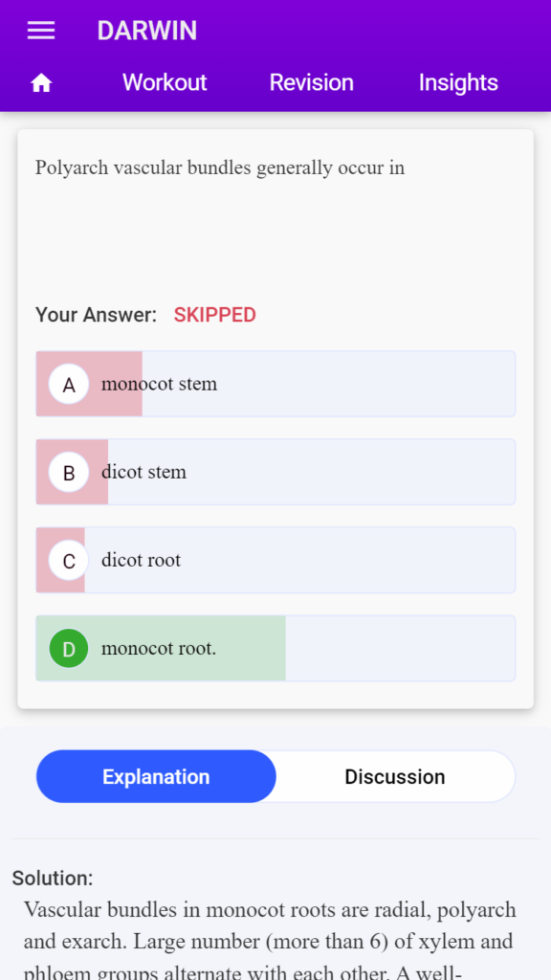Viewport: 551px width, 980px height.
Task: Open the Workout tab
Action: [x=165, y=82]
